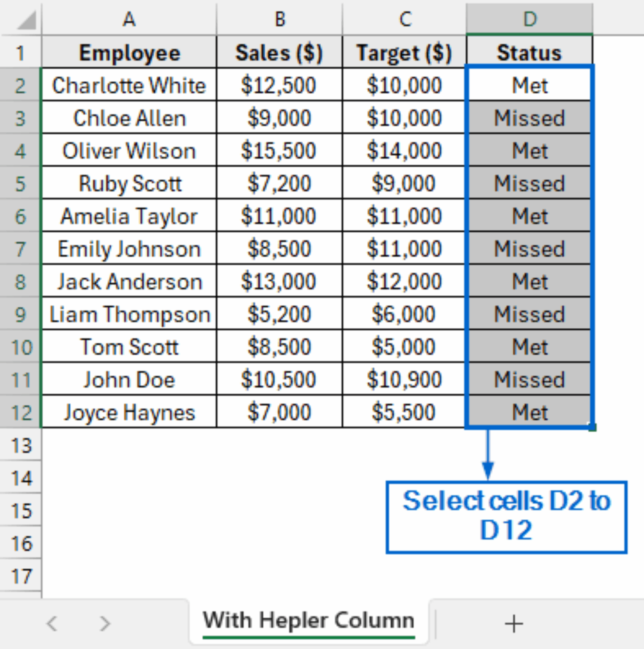This screenshot has height=649, width=644.
Task: Click the Met status for Oliver Wilson
Action: coord(529,150)
